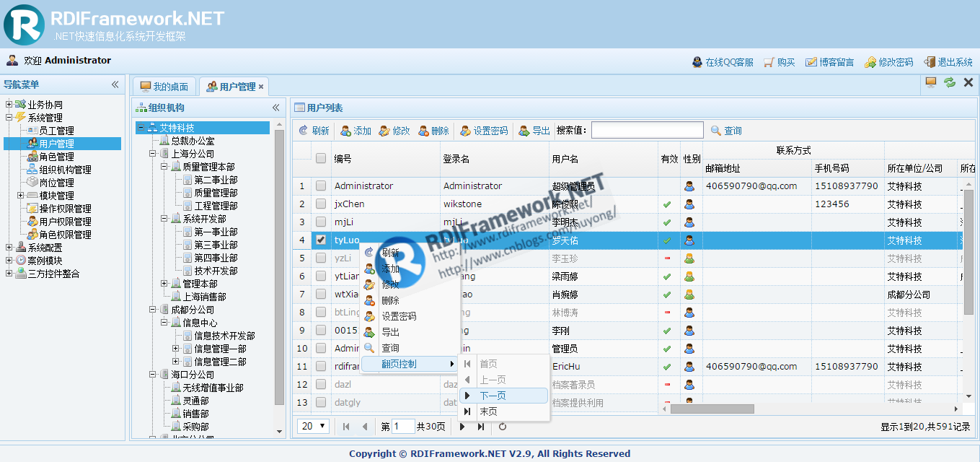The width and height of the screenshot is (980, 462).
Task: Go to the last page in the pager
Action: coord(481,427)
